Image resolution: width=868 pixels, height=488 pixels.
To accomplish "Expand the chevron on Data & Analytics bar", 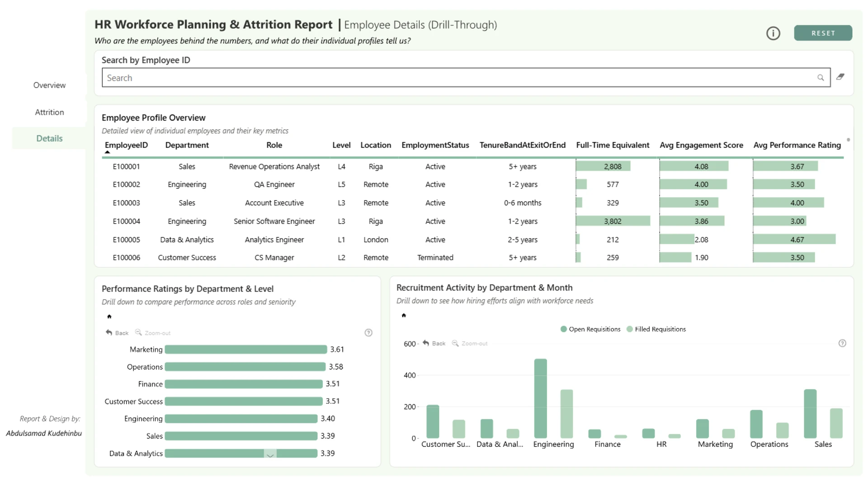I will tap(270, 454).
